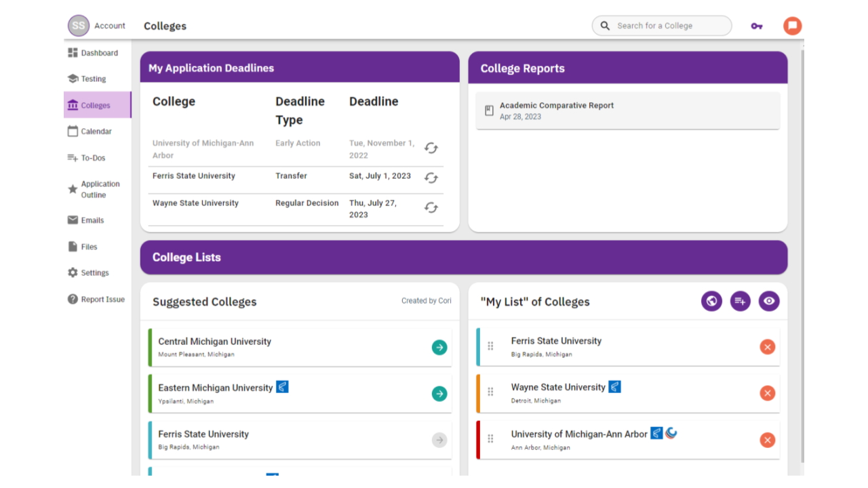
Task: Click the Regular Decision deadline type
Action: (x=307, y=203)
